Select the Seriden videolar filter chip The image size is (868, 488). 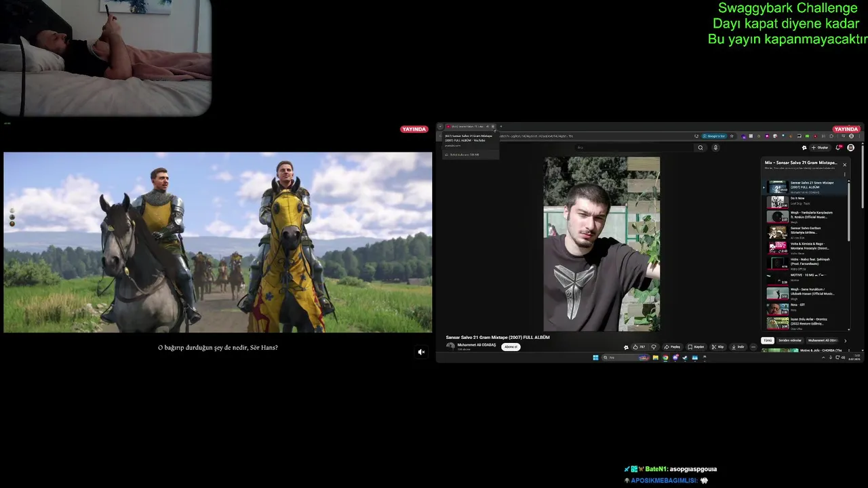click(x=790, y=340)
